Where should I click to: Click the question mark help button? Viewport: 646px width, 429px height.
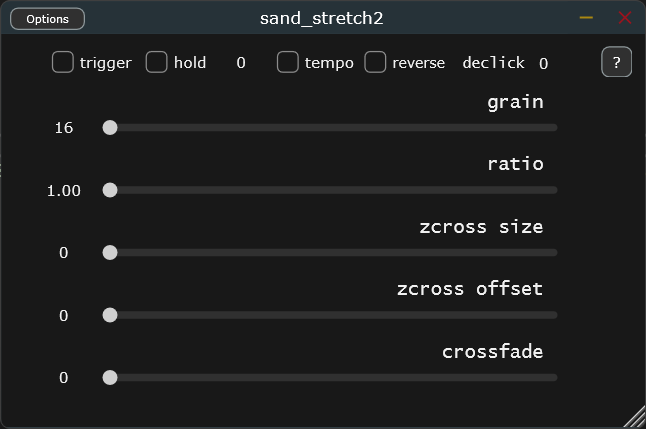coord(616,62)
